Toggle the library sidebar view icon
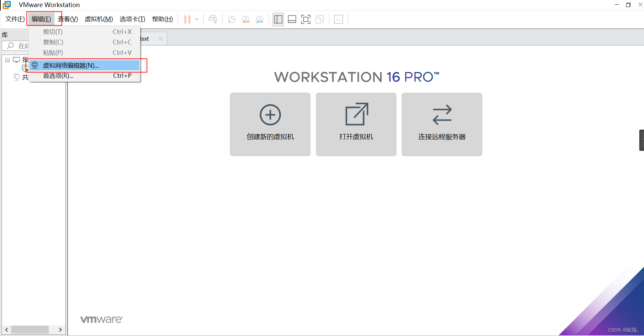The width and height of the screenshot is (644, 336). [278, 19]
